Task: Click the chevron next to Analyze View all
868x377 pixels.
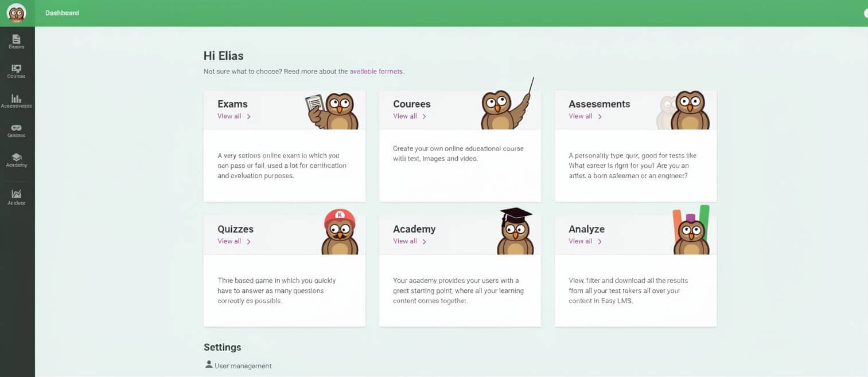Action: 600,242
